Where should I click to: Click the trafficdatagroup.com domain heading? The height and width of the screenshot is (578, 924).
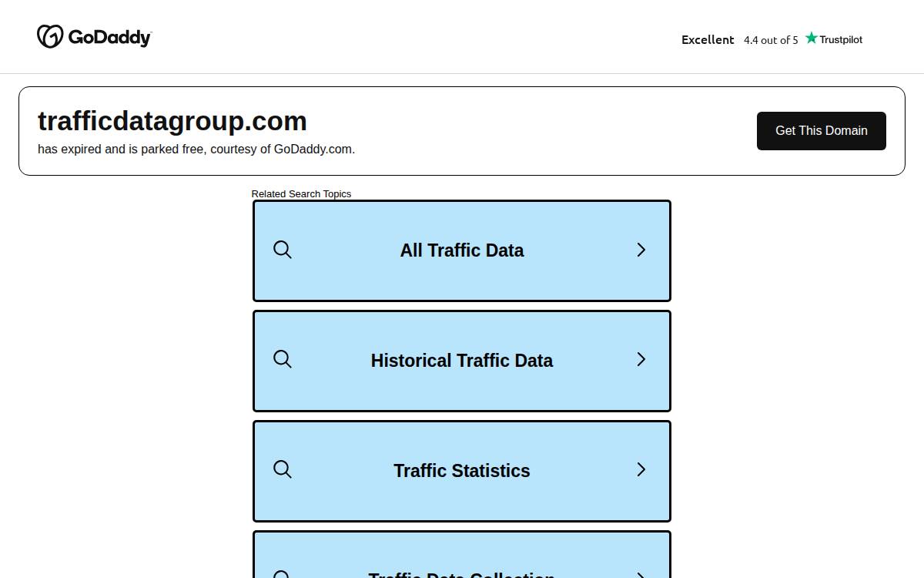pos(172,121)
